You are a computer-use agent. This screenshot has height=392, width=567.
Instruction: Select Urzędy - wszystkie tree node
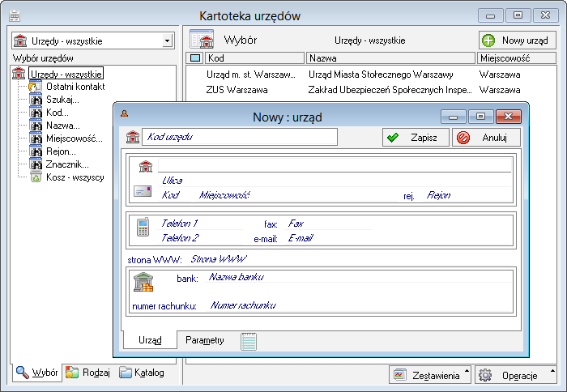coord(66,74)
